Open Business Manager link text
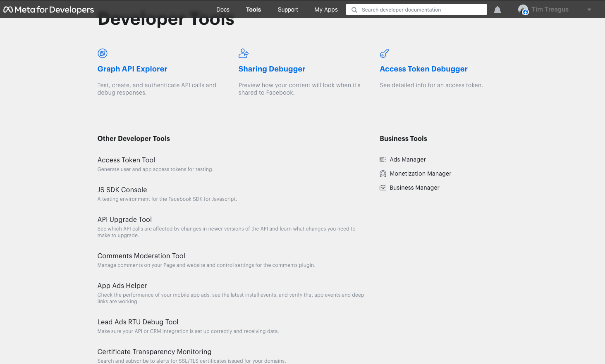This screenshot has width=605, height=364. pyautogui.click(x=414, y=188)
